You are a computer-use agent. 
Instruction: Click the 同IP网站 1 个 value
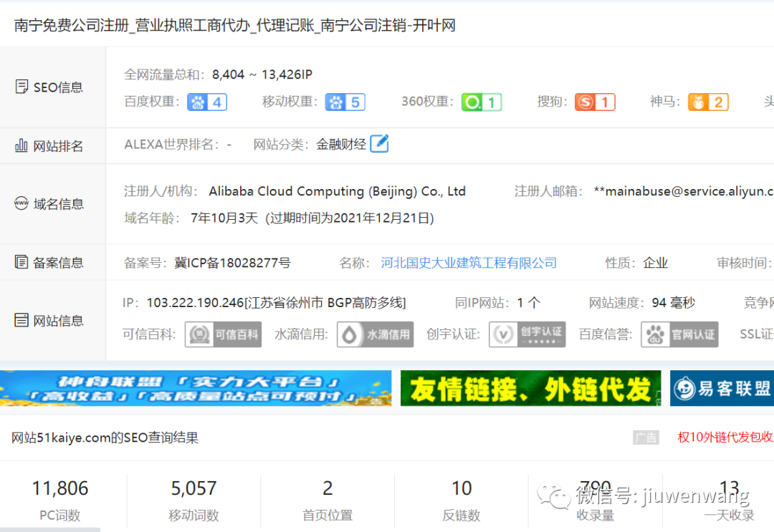[x=529, y=302]
